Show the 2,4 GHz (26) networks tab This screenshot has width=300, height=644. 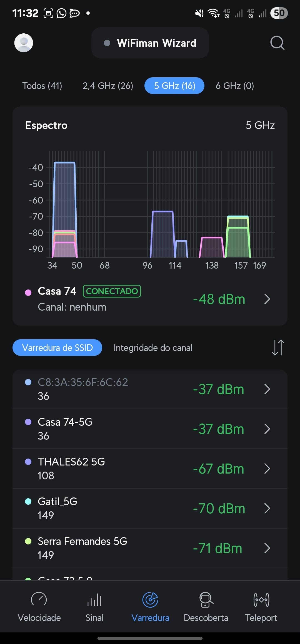pyautogui.click(x=108, y=86)
